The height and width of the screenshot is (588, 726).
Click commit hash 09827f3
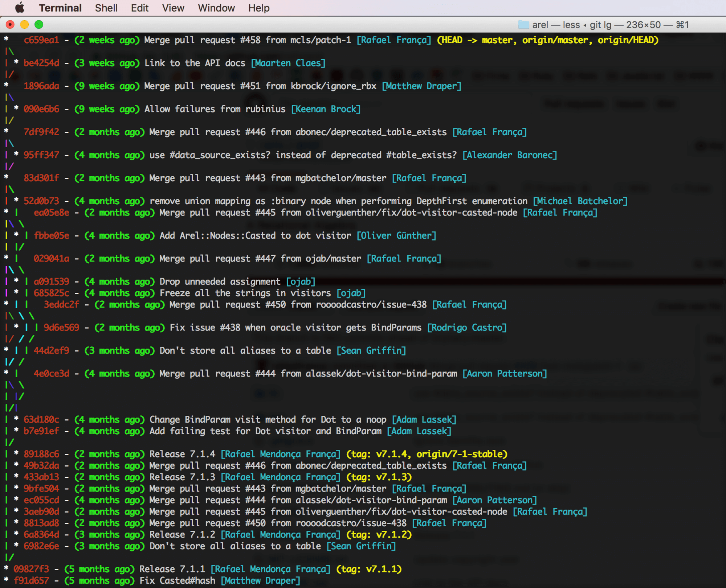(31, 569)
